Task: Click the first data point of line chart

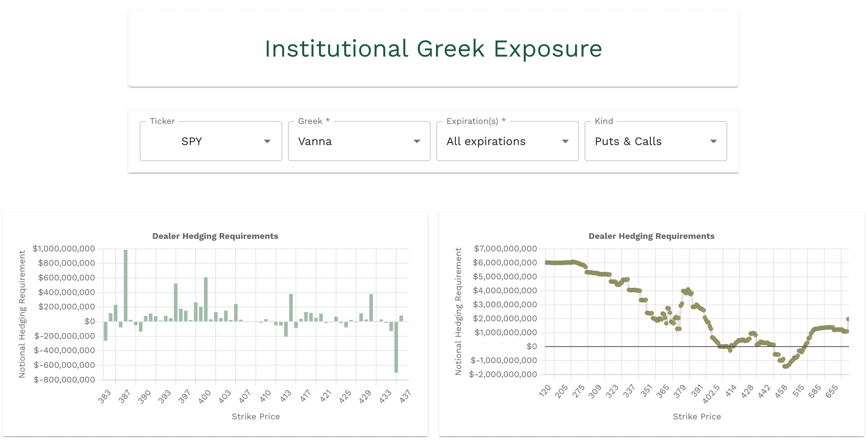Action: click(547, 263)
